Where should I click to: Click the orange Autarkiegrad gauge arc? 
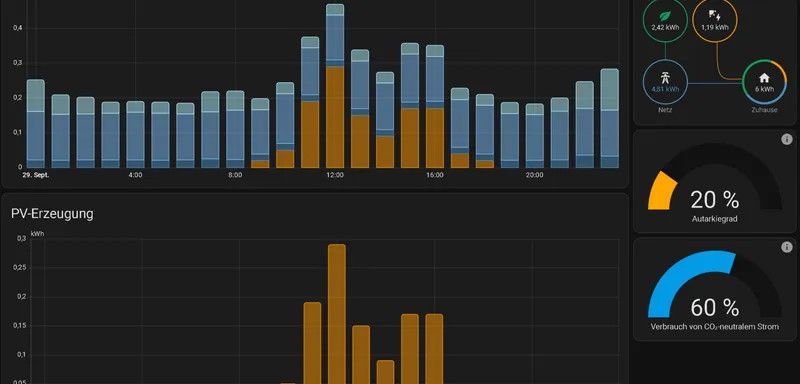[661, 190]
